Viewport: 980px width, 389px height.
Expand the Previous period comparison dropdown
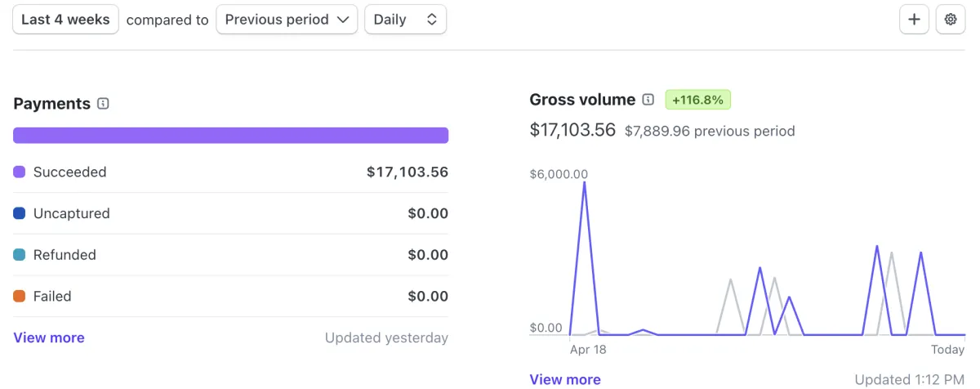click(287, 20)
